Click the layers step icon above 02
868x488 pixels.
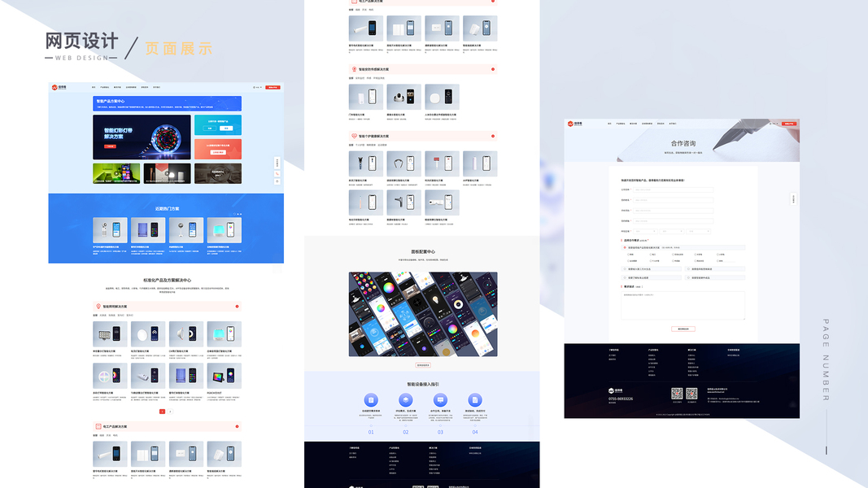[406, 399]
